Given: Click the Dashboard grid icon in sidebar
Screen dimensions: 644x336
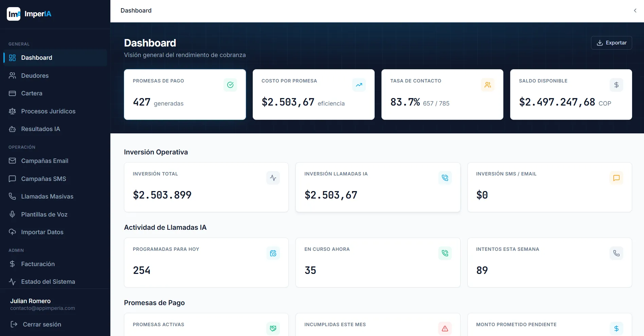Looking at the screenshot, I should (x=12, y=58).
